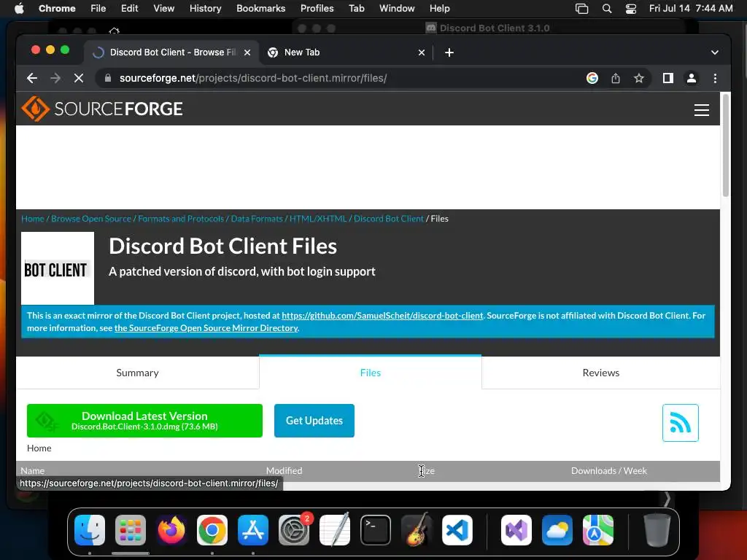Screen dimensions: 747x560
Task: Open the Chrome File menu
Action: point(98,9)
